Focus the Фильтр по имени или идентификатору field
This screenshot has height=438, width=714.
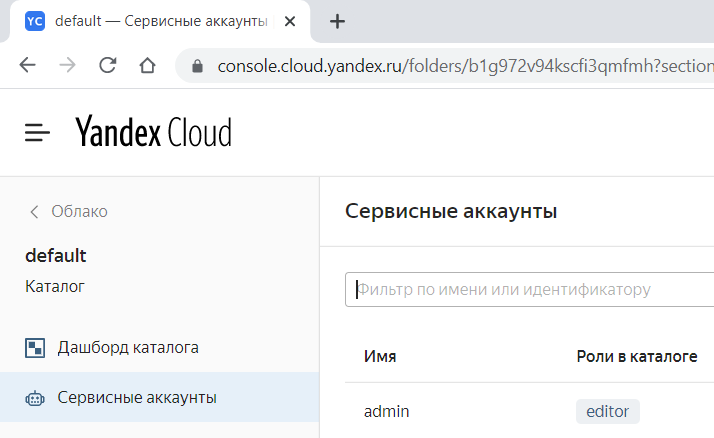(x=530, y=290)
